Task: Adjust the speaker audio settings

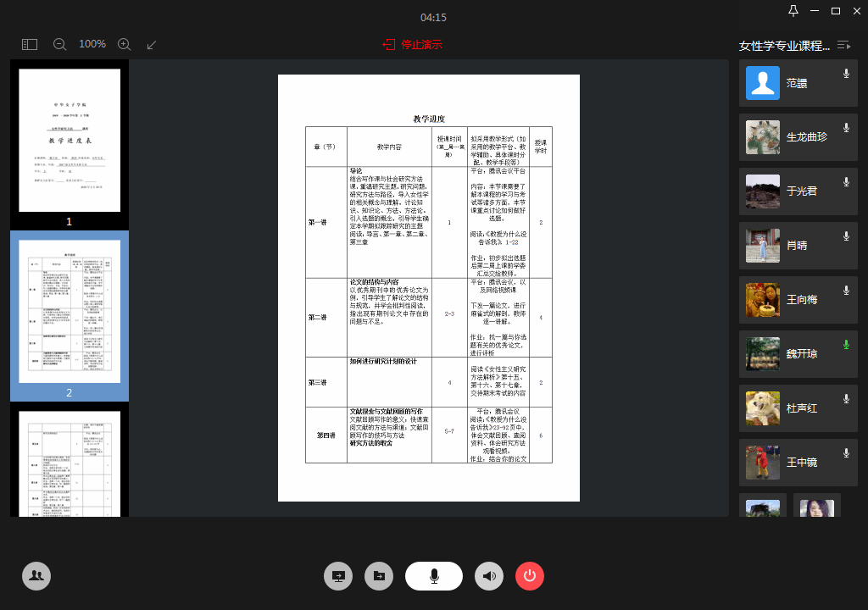Action: click(x=489, y=575)
